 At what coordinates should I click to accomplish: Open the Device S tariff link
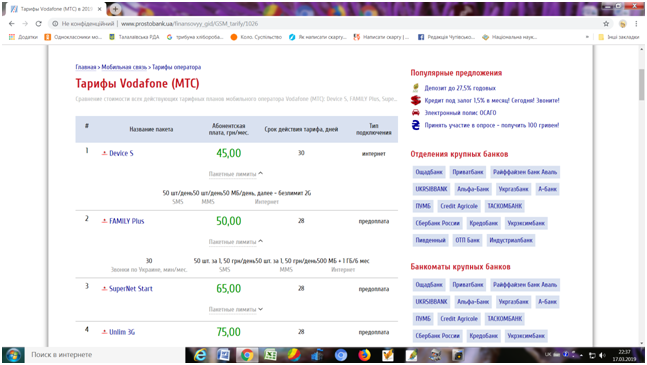coord(121,153)
